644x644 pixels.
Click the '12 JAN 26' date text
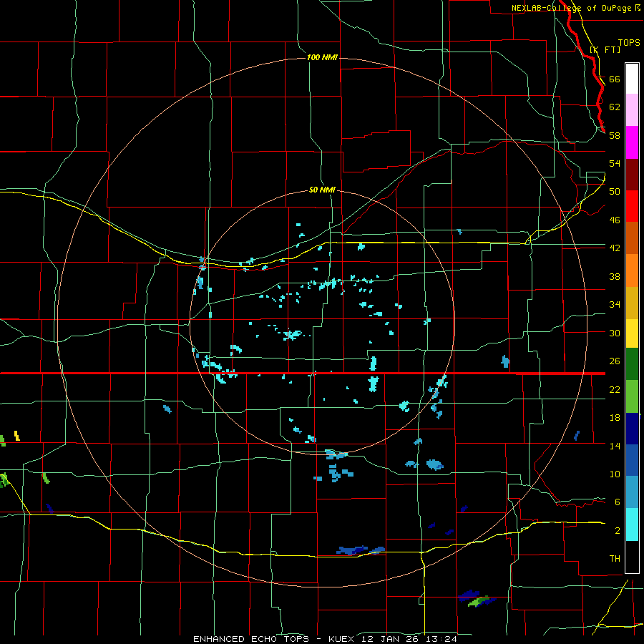[x=391, y=639]
